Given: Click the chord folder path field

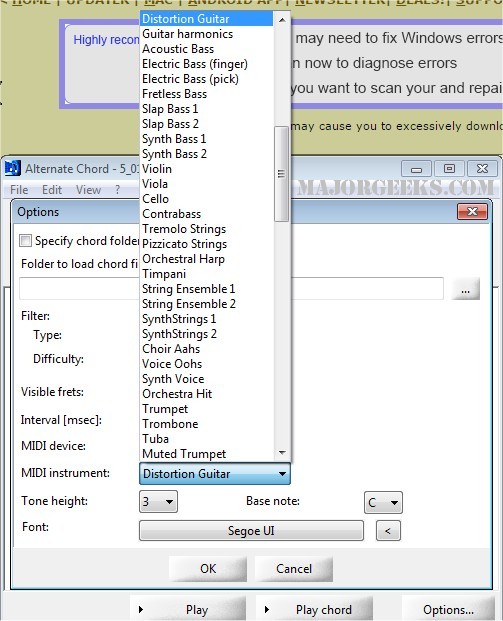Looking at the screenshot, I should pos(231,288).
